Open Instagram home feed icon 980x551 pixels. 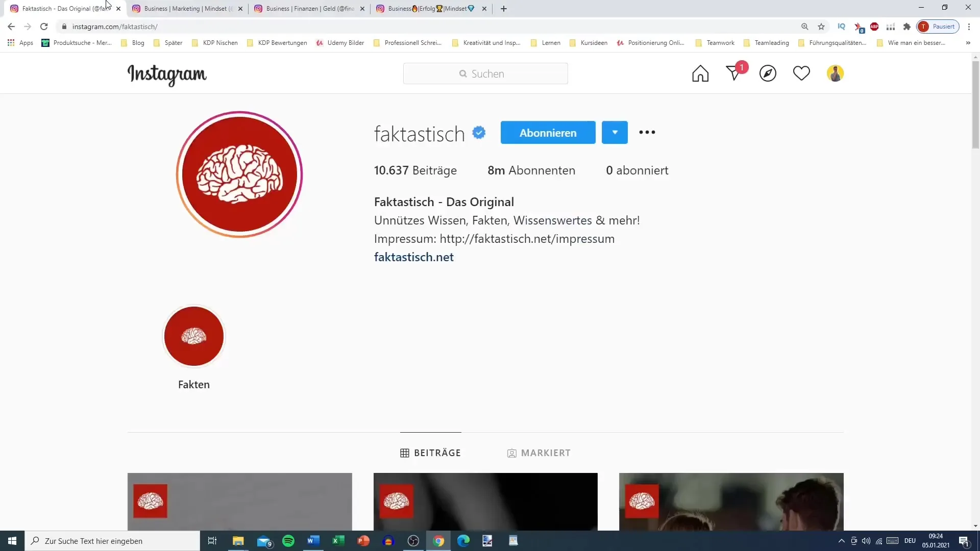tap(700, 73)
